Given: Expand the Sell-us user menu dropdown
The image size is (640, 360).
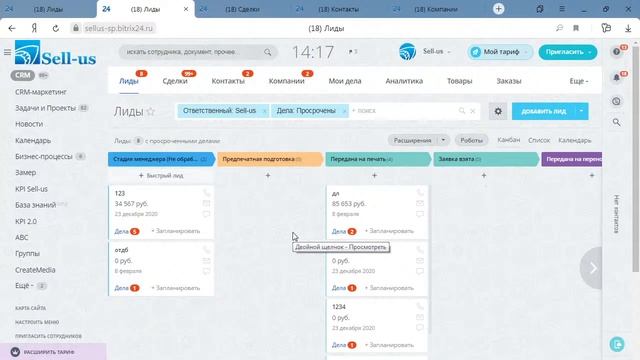Looking at the screenshot, I should pos(449,52).
